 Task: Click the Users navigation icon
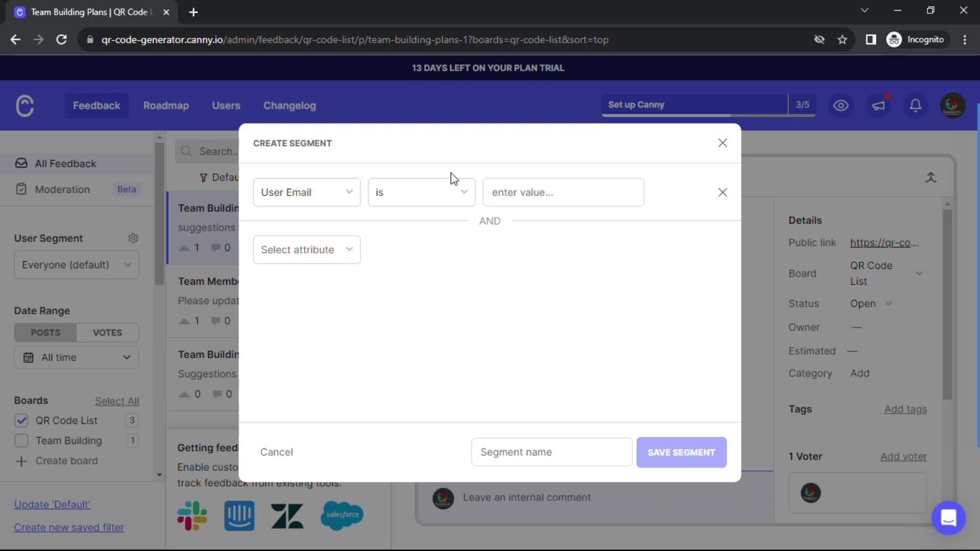coord(226,106)
